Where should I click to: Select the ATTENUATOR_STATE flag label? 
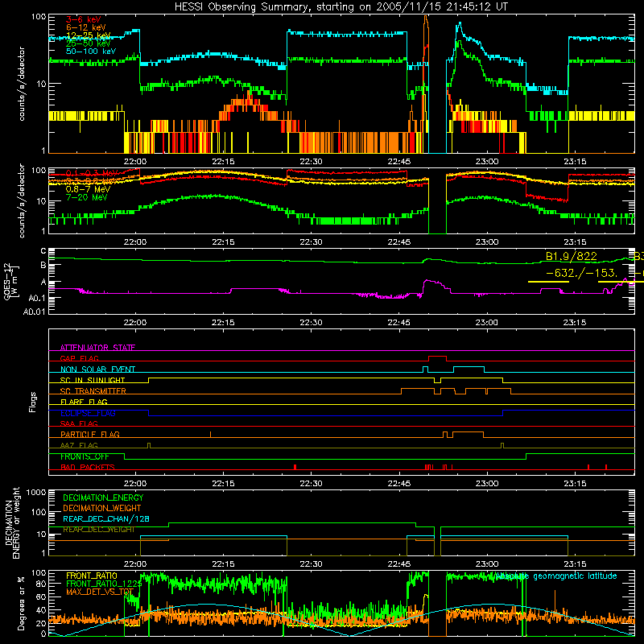coord(97,348)
